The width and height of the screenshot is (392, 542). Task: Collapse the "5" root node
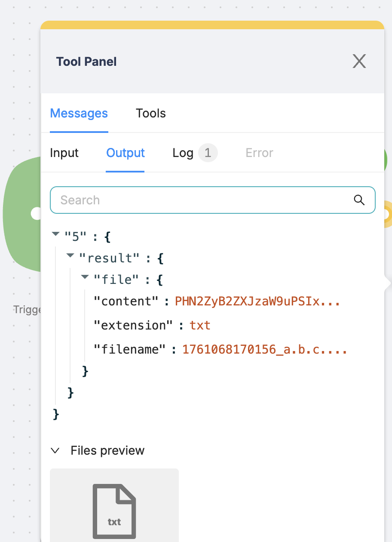click(x=55, y=234)
